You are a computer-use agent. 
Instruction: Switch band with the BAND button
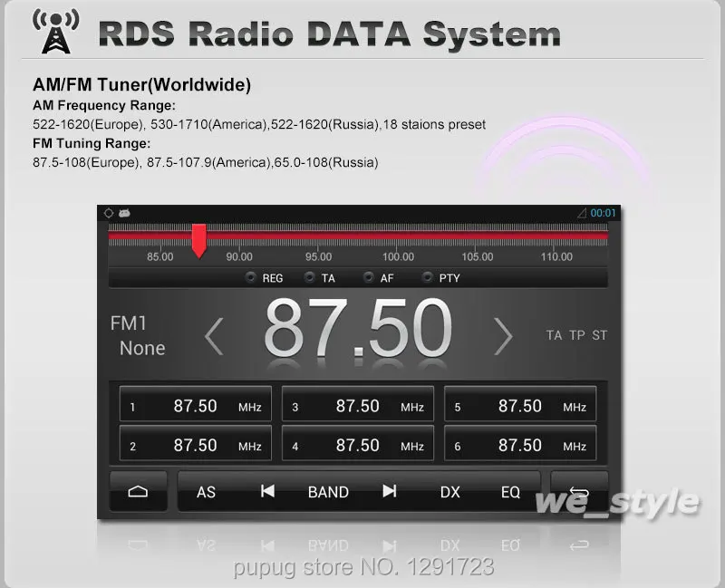[x=328, y=492]
